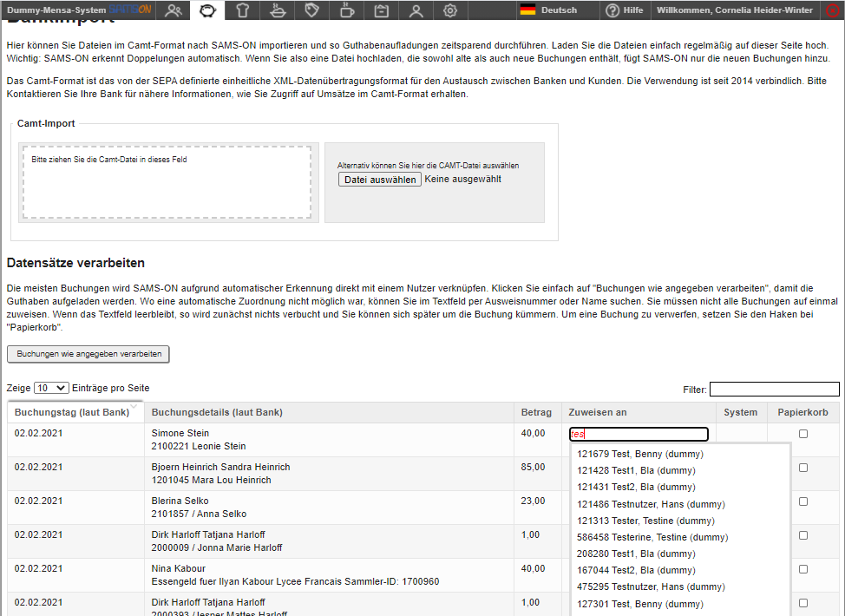Click the SAMS-ON logo
The width and height of the screenshot is (845, 616).
coord(130,10)
